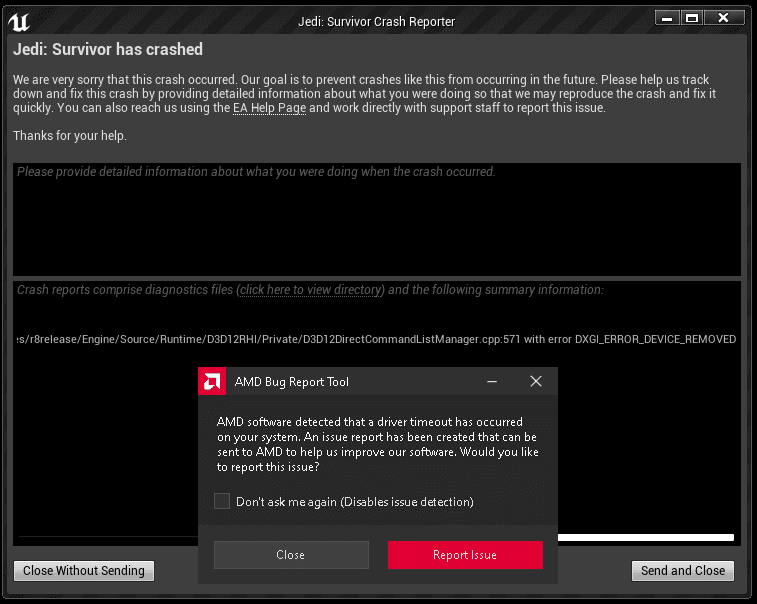The width and height of the screenshot is (757, 604).
Task: Close the AMD Bug Report Tool dialog
Action: point(536,381)
